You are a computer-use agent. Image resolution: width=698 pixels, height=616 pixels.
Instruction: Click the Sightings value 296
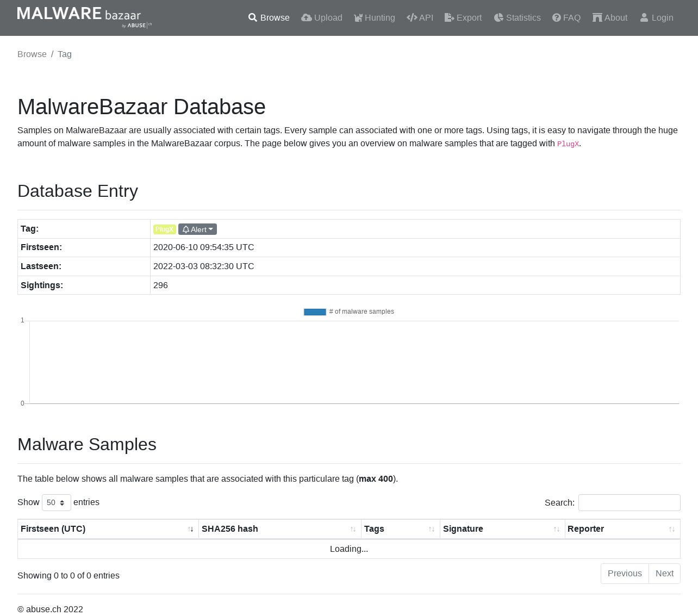(160, 285)
